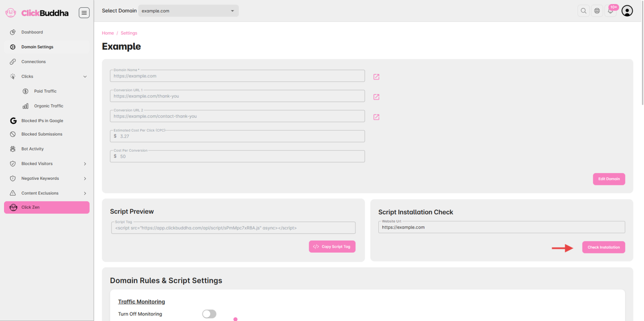Toggle the Turn Off Monitoring switch
The height and width of the screenshot is (321, 644).
[209, 314]
